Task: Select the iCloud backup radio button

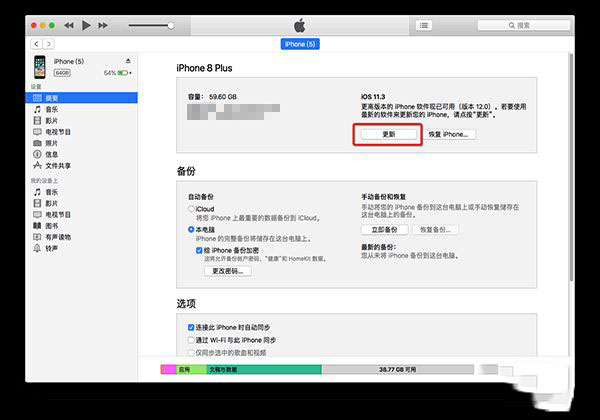Action: (191, 209)
